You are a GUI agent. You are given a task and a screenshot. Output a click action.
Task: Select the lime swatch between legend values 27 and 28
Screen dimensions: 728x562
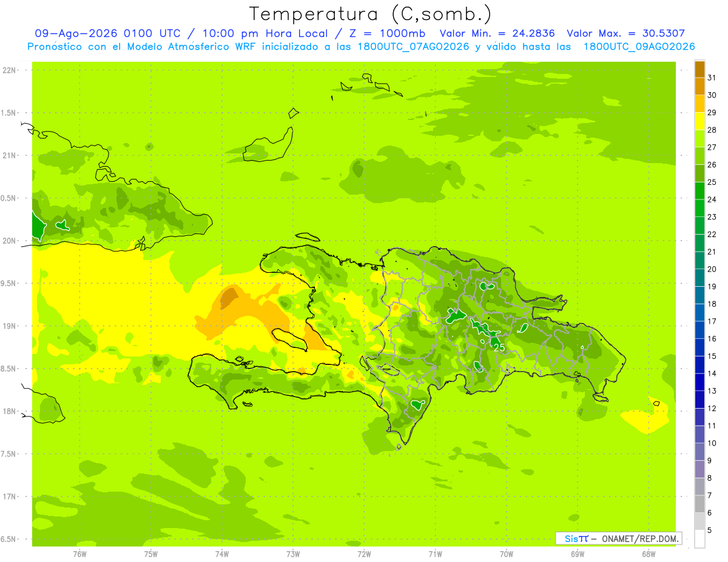[x=699, y=138]
